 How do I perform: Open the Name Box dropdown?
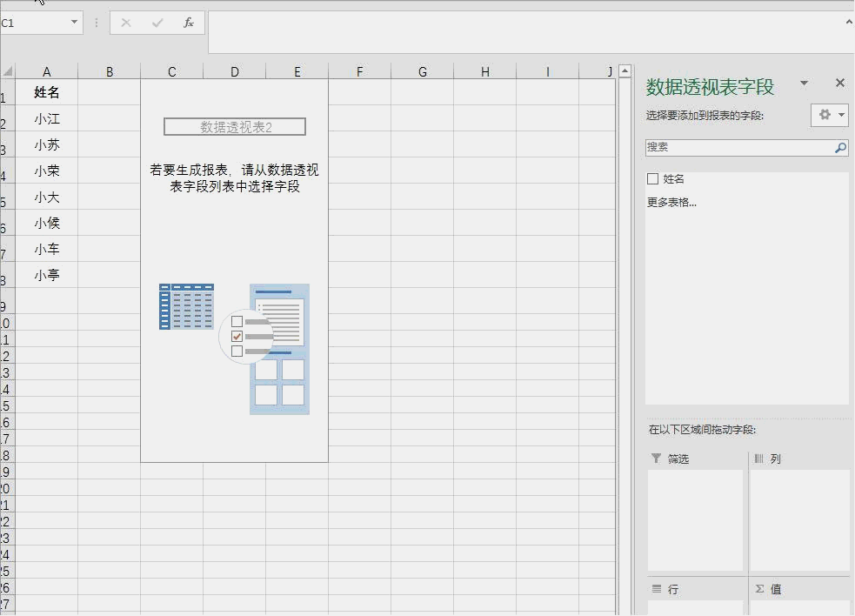(73, 23)
